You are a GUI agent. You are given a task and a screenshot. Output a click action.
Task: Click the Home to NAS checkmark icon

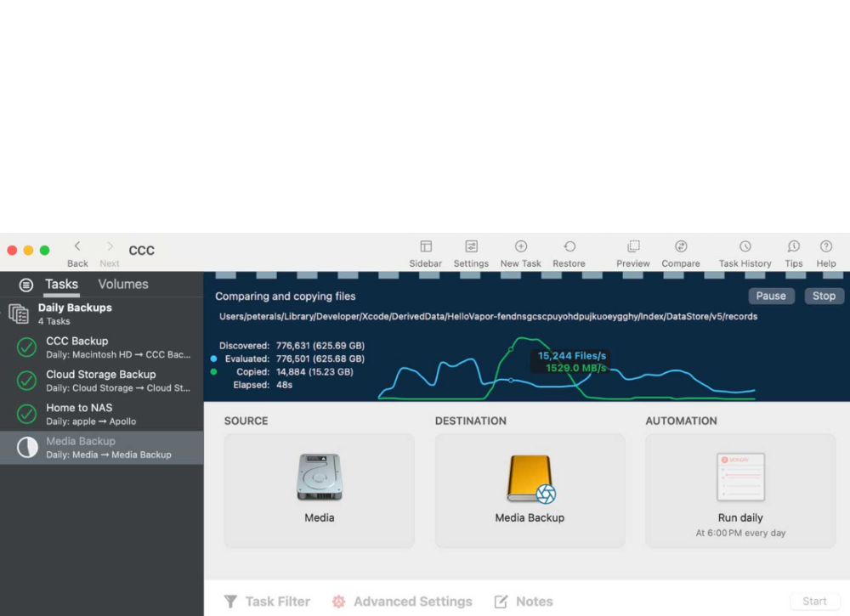(26, 415)
